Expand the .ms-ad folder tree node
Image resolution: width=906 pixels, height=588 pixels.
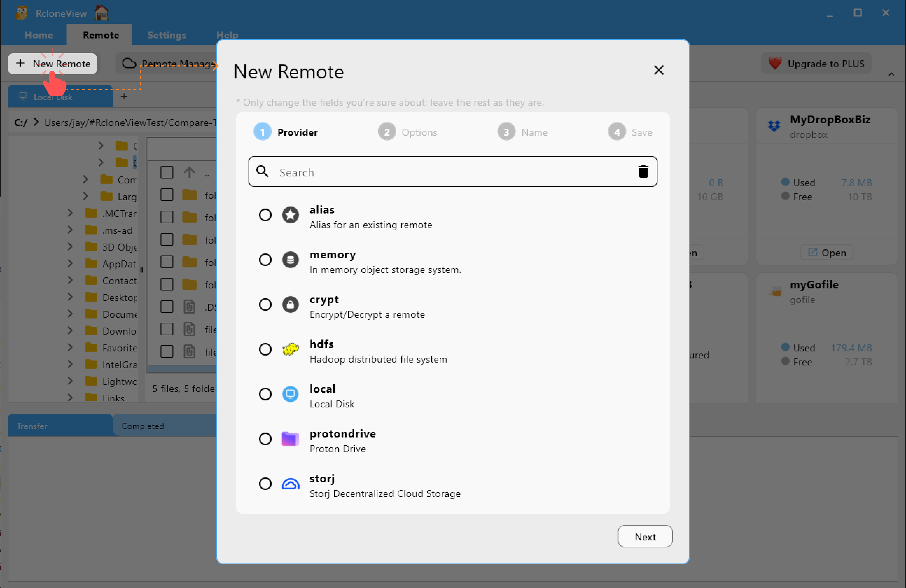70,230
